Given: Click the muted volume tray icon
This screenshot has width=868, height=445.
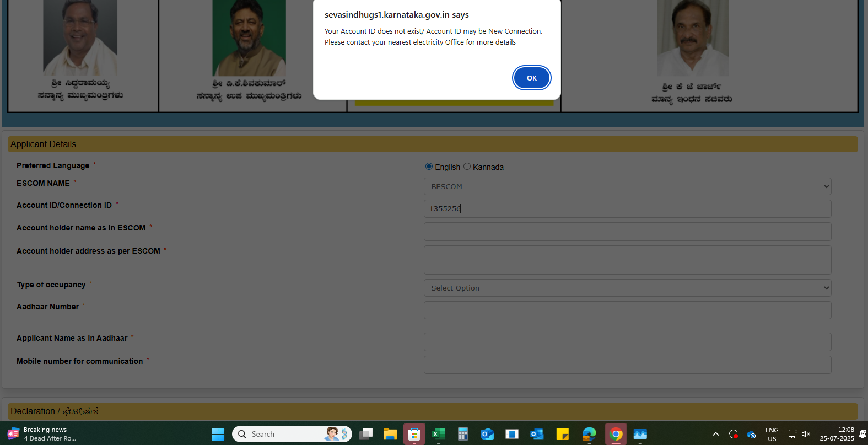Looking at the screenshot, I should 806,434.
